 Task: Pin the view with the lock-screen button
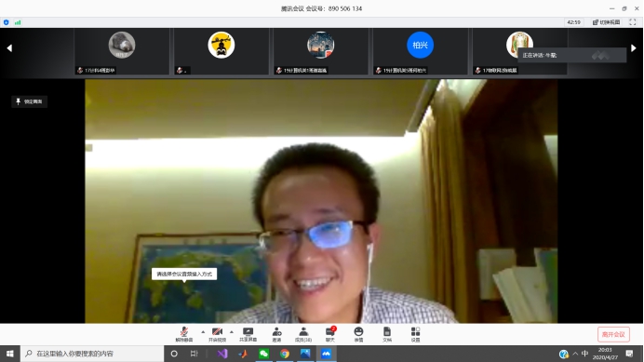tap(29, 101)
